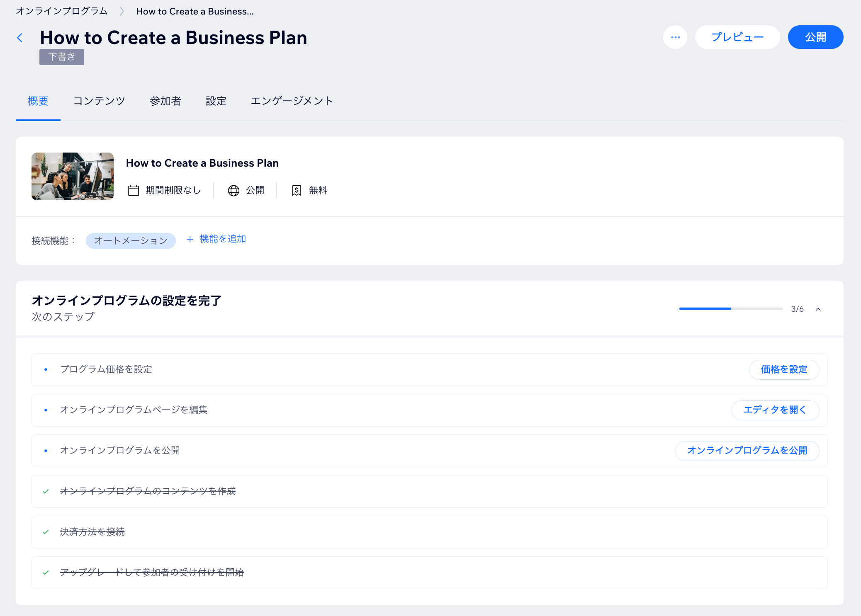
Task: Click the calendar icon for 期間制限なし
Action: [x=134, y=190]
